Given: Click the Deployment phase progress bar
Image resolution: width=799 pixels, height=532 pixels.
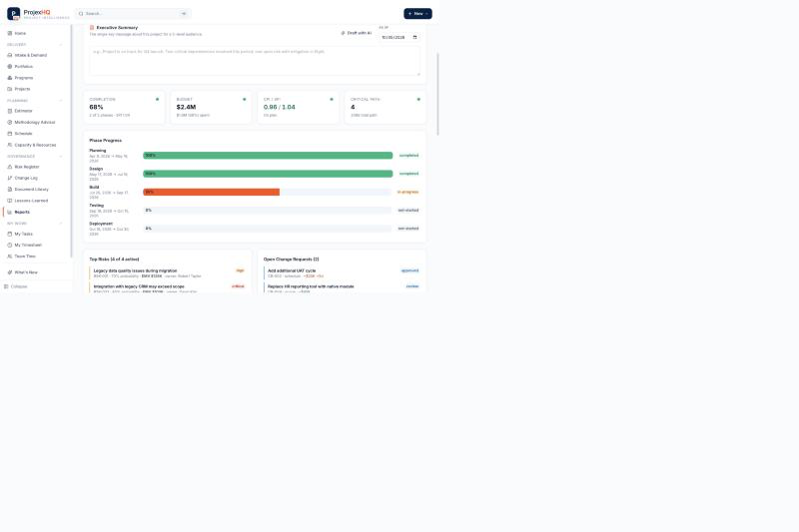Looking at the screenshot, I should [x=268, y=229].
